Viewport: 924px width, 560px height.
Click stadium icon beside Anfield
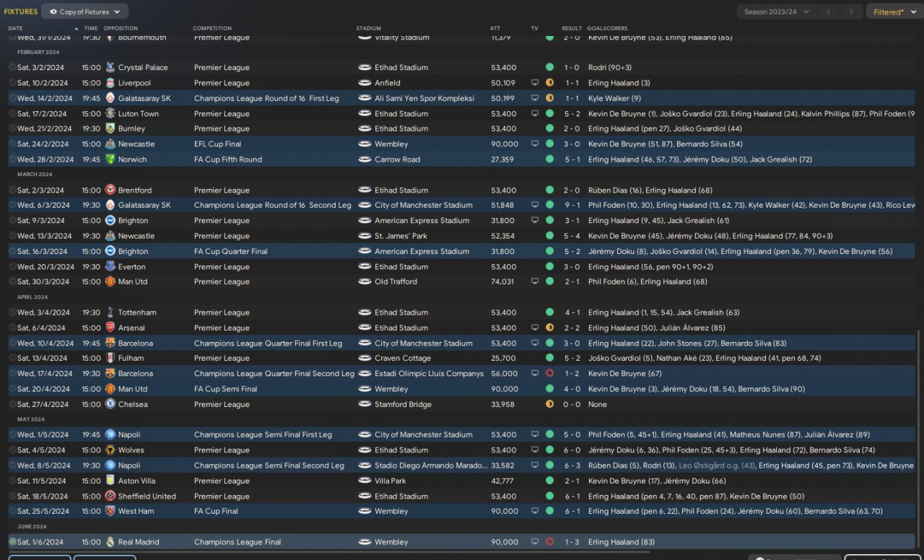365,83
